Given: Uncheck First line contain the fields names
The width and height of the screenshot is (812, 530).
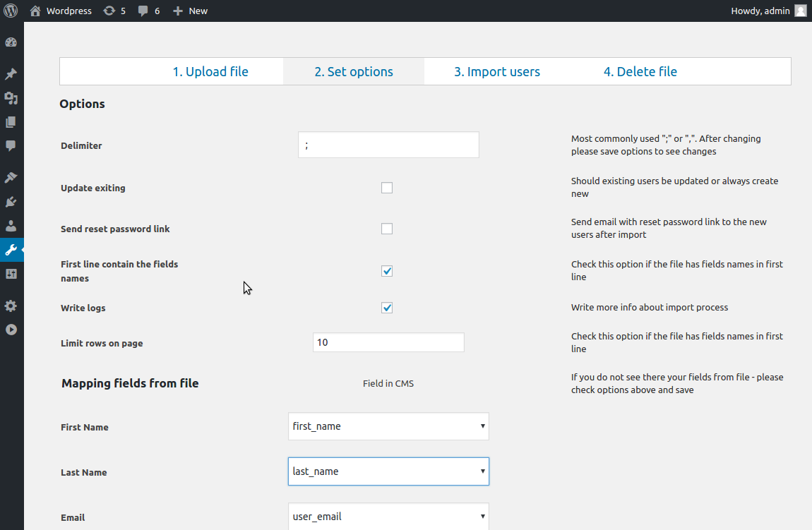Looking at the screenshot, I should click(387, 271).
